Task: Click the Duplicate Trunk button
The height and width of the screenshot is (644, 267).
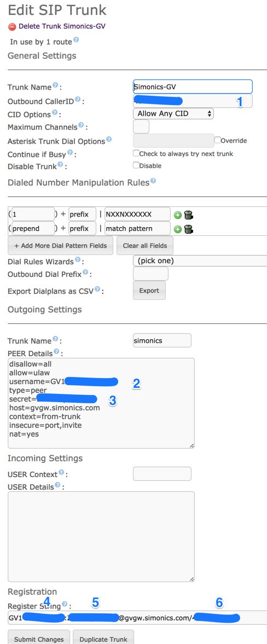Action: 103,639
